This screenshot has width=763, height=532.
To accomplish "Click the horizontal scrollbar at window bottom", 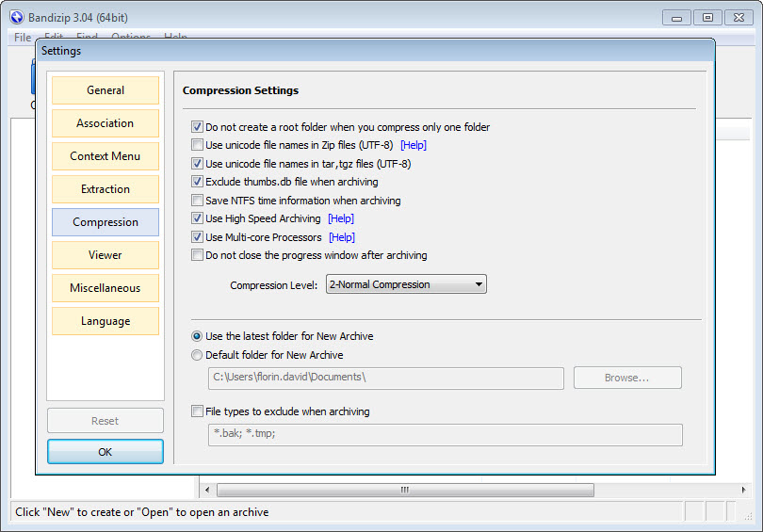I will pyautogui.click(x=405, y=490).
